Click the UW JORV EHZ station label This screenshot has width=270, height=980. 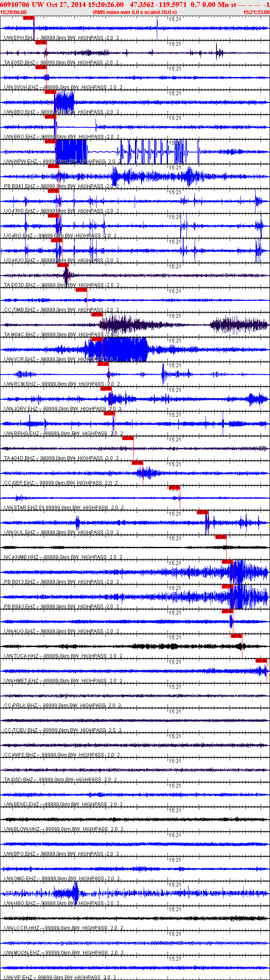pos(21,409)
